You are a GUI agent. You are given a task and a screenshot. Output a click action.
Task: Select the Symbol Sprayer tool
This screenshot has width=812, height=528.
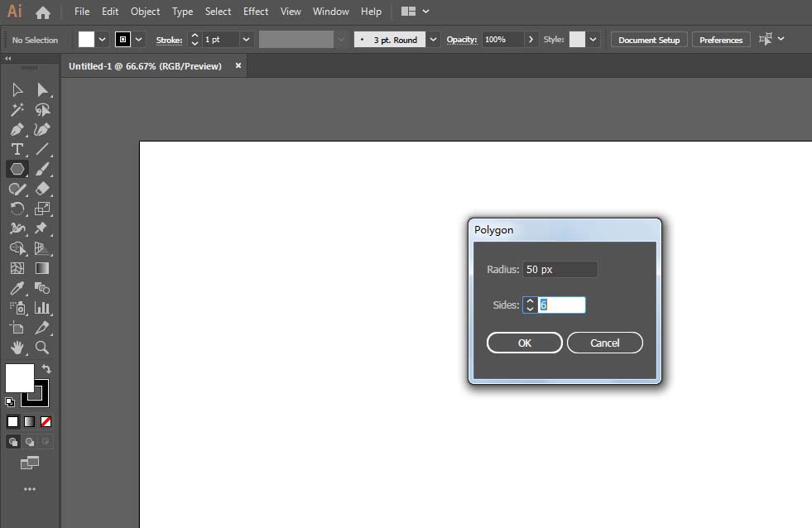17,308
